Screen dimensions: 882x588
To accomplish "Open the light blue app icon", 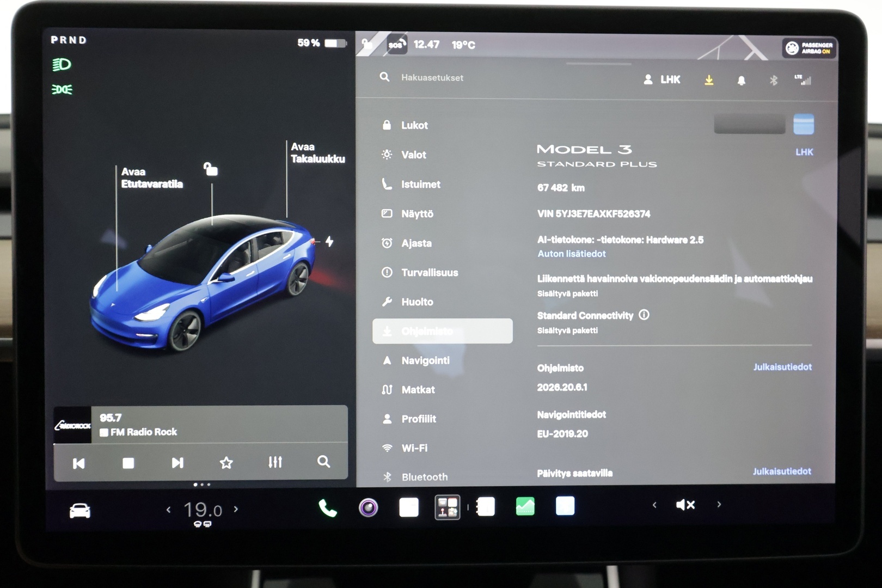I will tap(565, 506).
